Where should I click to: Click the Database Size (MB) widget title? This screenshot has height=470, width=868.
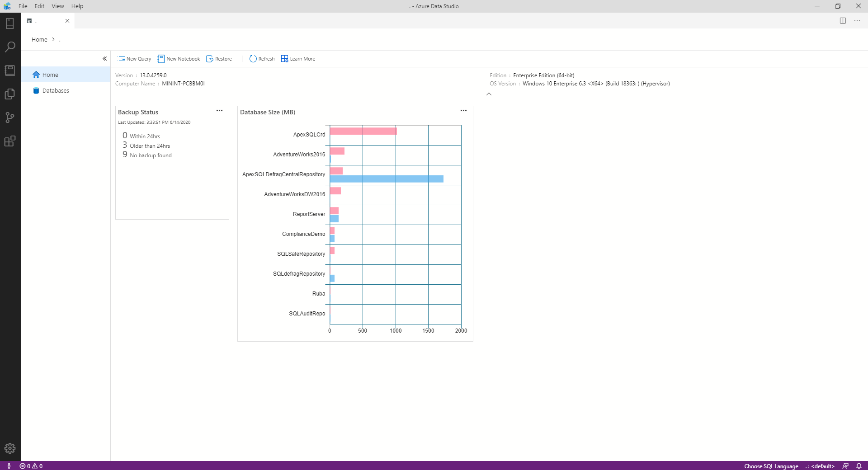tap(268, 112)
